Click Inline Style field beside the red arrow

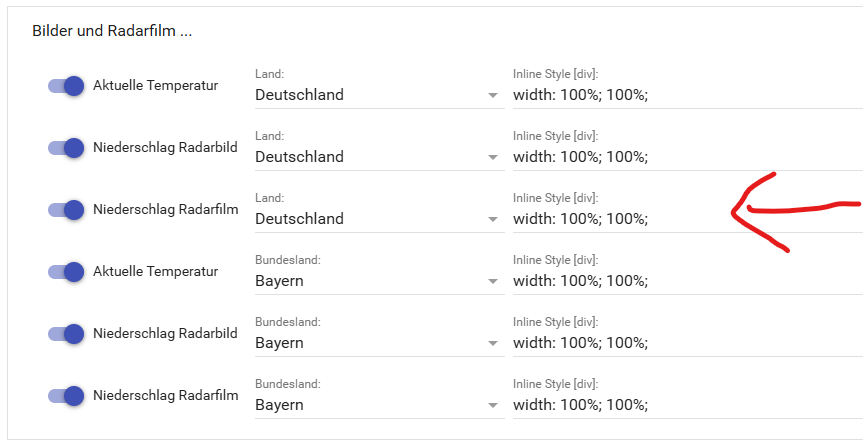[620, 219]
